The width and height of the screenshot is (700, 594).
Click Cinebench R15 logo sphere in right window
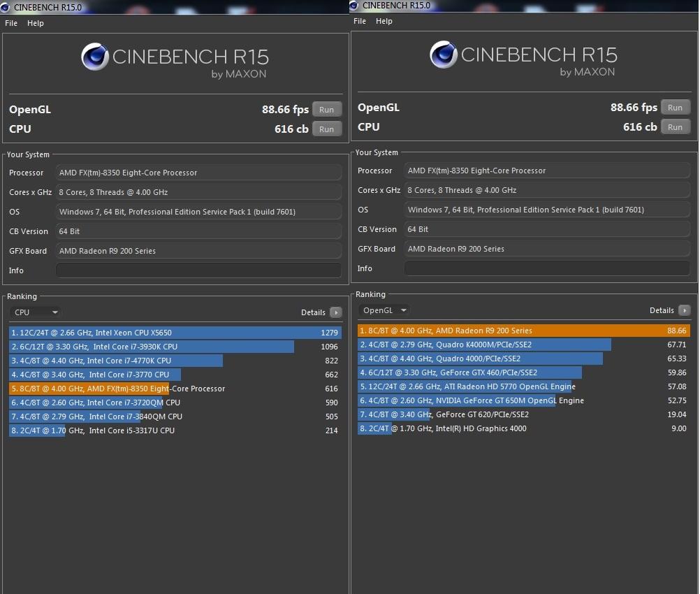coord(444,55)
